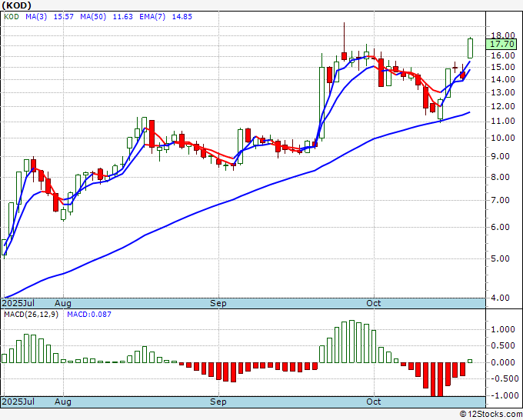
Task: Click the 14.00 price axis label
Action: tap(503, 79)
